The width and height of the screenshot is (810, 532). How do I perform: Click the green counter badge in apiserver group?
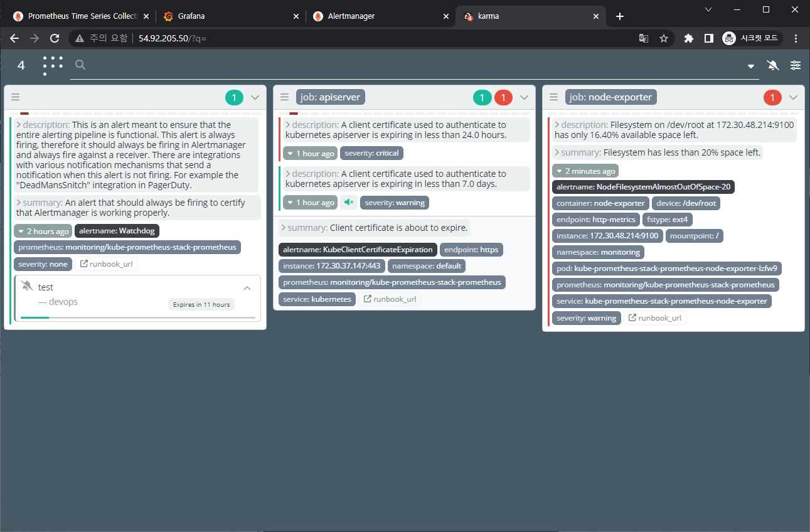coord(482,97)
